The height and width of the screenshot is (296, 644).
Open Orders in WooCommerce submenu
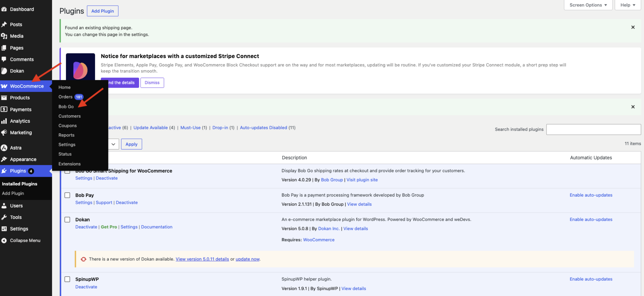pos(65,97)
